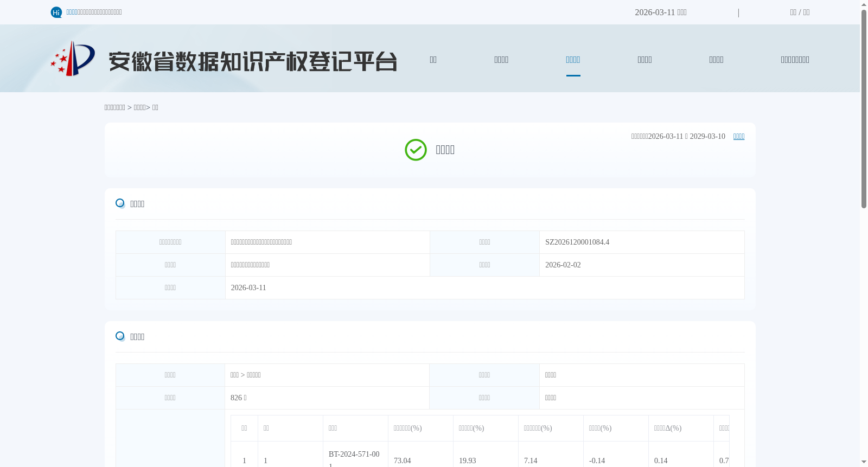Select the cell value 19.93
The width and height of the screenshot is (868, 467).
[468, 461]
